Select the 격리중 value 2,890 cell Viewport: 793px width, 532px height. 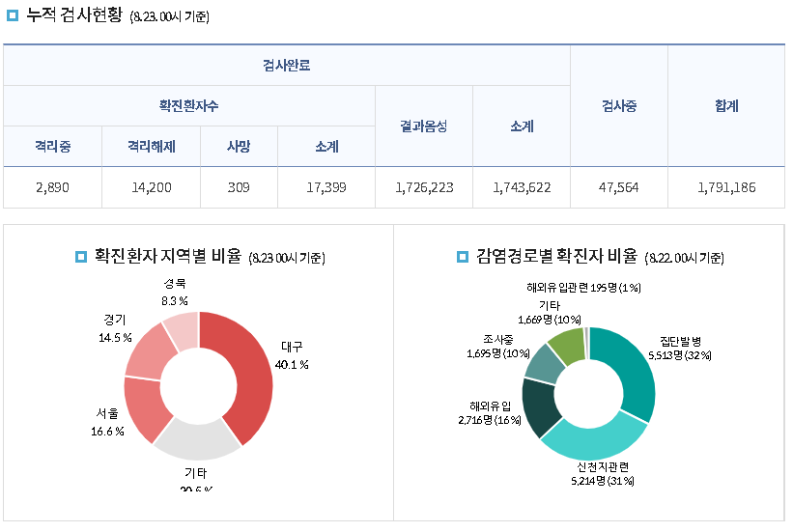(52, 187)
